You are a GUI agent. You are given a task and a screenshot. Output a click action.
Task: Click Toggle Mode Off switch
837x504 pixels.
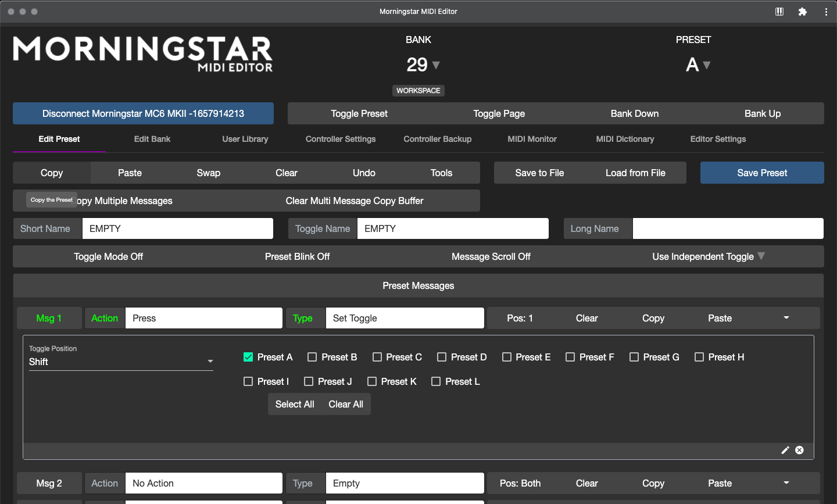click(108, 256)
